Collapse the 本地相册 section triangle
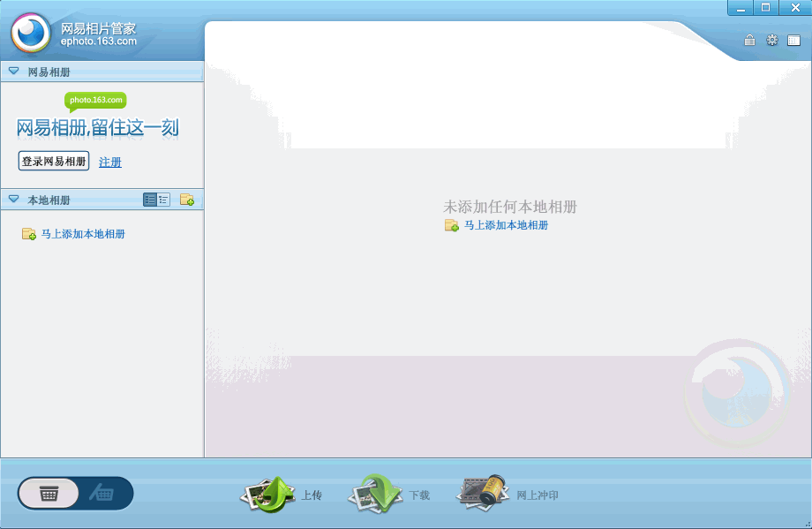Viewport: 812px width, 529px height. point(14,199)
